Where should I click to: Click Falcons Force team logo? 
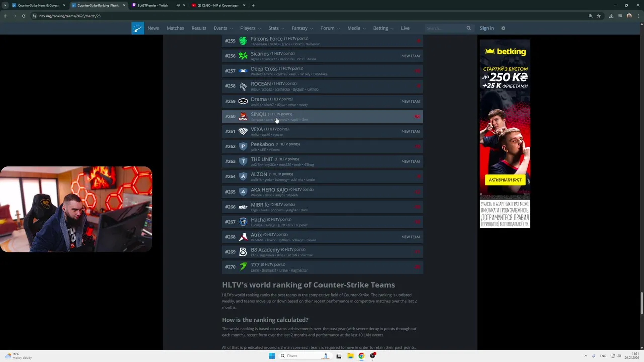(x=243, y=41)
